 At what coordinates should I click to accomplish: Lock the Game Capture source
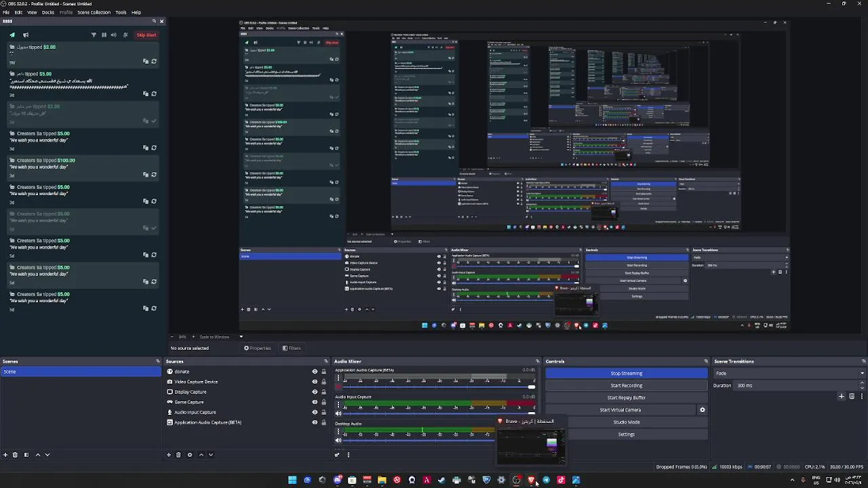click(x=323, y=402)
